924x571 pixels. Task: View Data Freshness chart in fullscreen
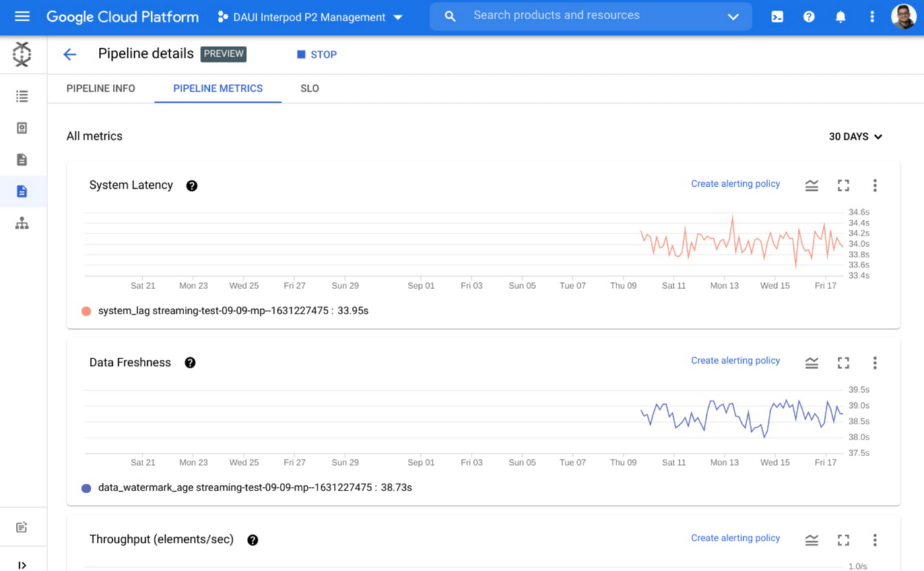click(x=843, y=362)
